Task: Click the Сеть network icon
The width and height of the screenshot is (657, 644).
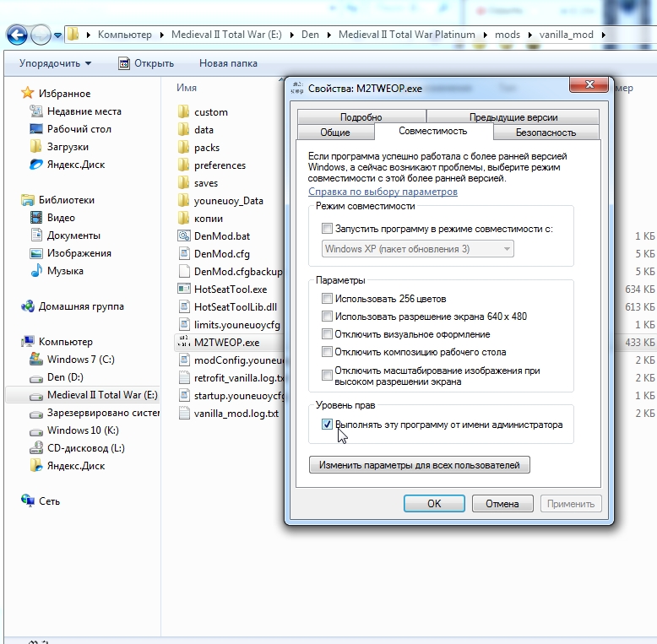Action: [x=28, y=501]
